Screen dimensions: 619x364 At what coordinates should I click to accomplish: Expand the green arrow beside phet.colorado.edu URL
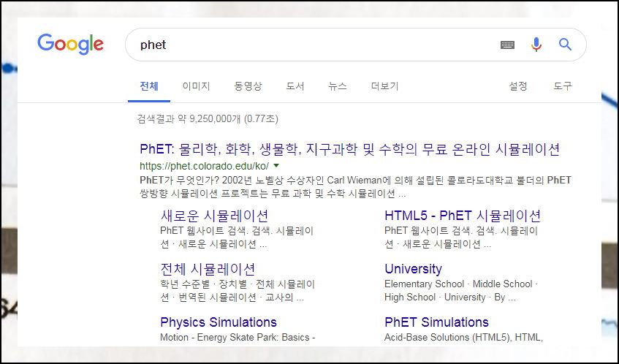276,165
